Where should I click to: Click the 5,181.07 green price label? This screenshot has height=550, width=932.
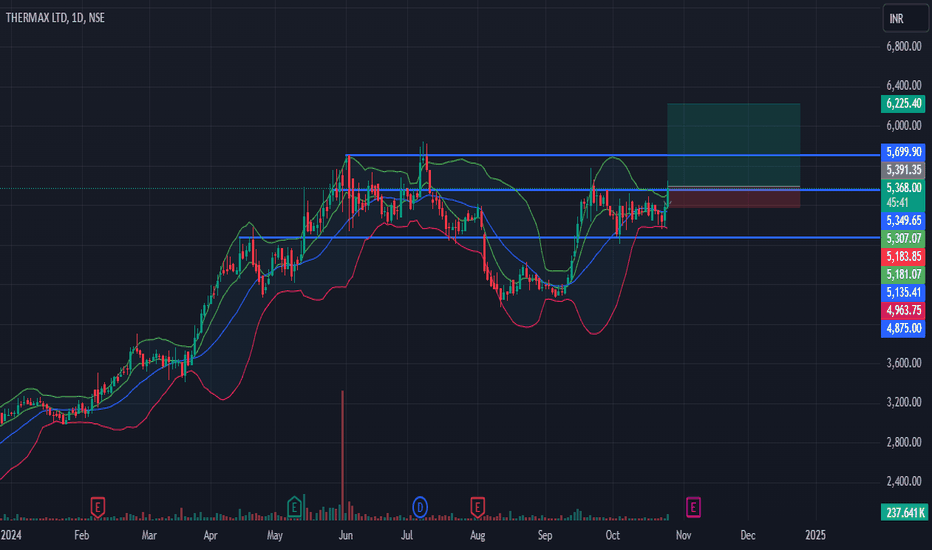pos(903,275)
